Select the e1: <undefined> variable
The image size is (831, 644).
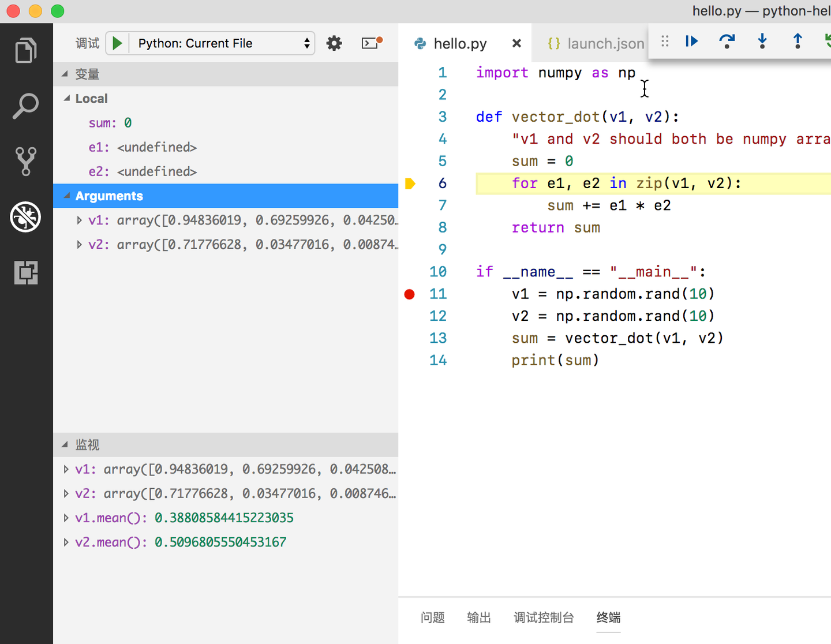click(226, 147)
